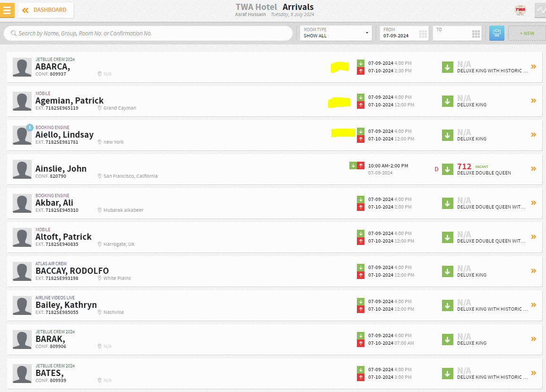The image size is (546, 392).
Task: Create a new reservation with + NEW
Action: pyautogui.click(x=527, y=33)
